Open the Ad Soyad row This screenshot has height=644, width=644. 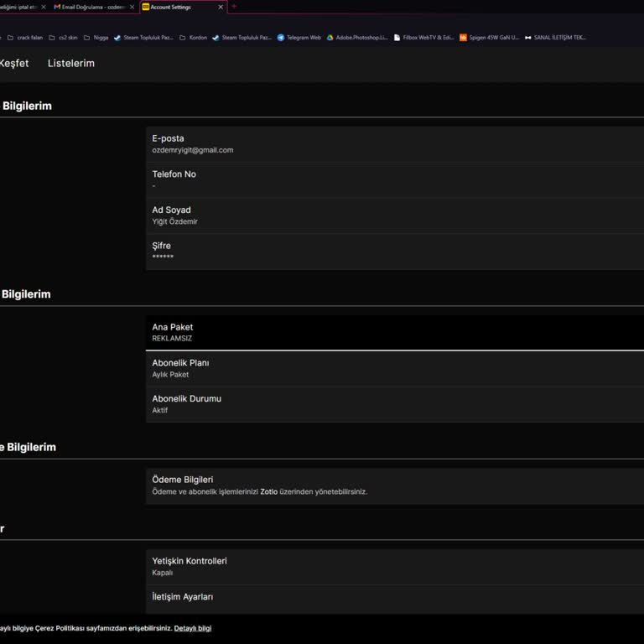[395, 216]
